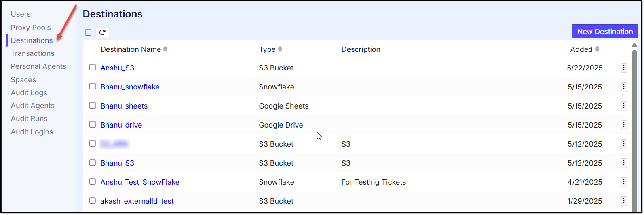Open the three-dot menu for Anshu_Test_SnowFlake
Image resolution: width=644 pixels, height=215 pixels.
pyautogui.click(x=623, y=182)
